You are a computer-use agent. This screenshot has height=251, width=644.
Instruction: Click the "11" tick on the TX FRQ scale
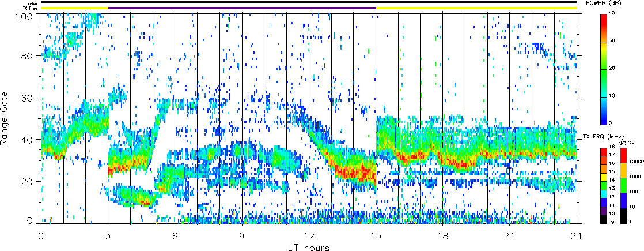[612, 205]
